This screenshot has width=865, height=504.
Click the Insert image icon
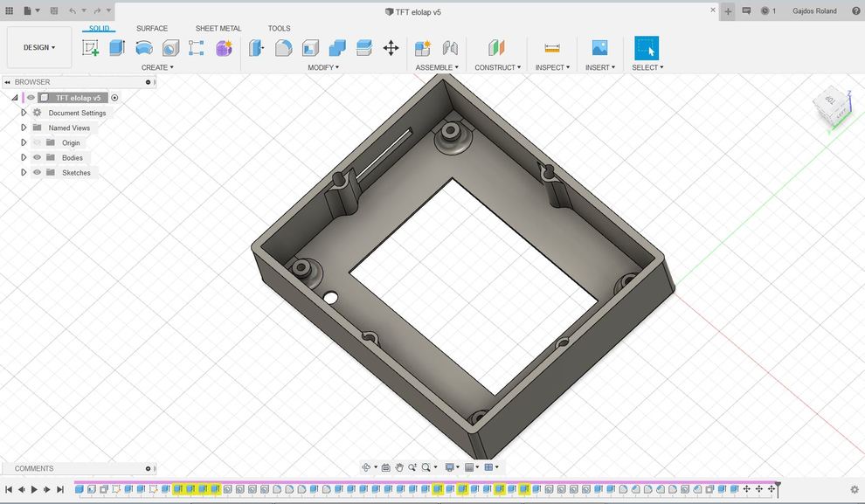tap(599, 48)
